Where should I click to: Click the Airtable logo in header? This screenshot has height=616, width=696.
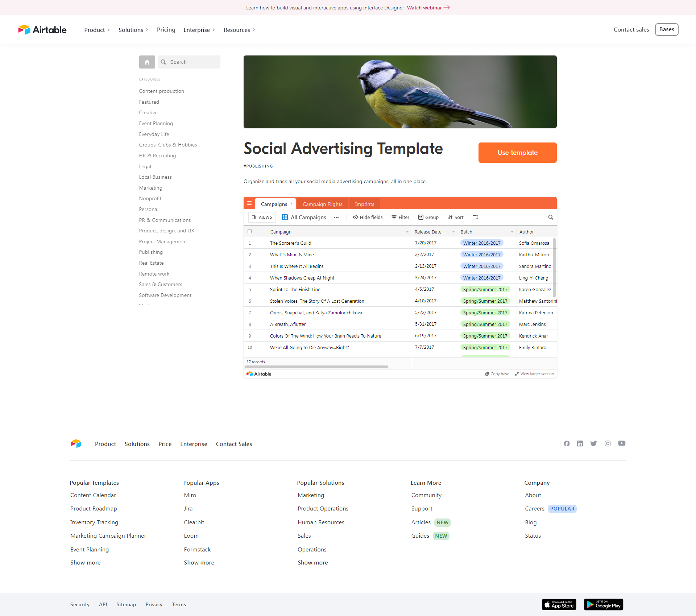42,30
